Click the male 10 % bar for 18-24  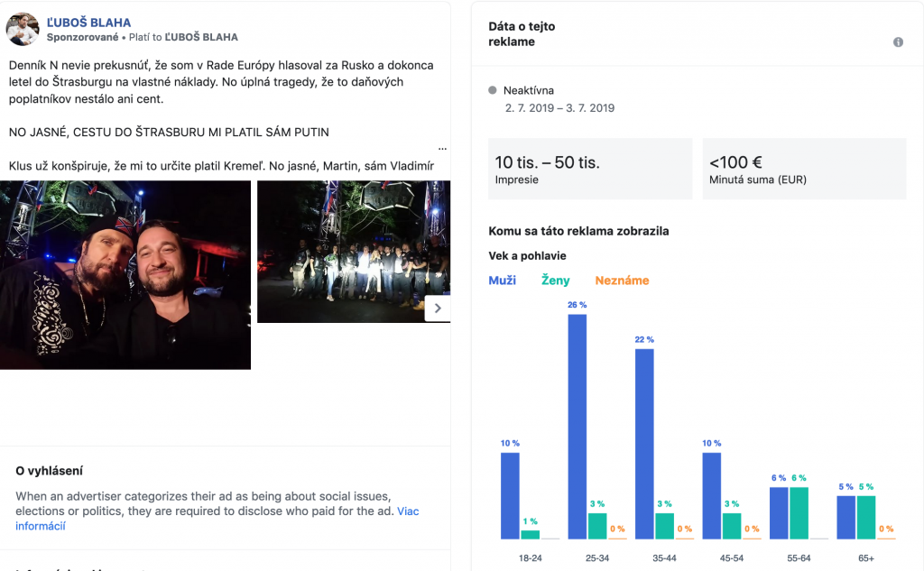(x=511, y=496)
